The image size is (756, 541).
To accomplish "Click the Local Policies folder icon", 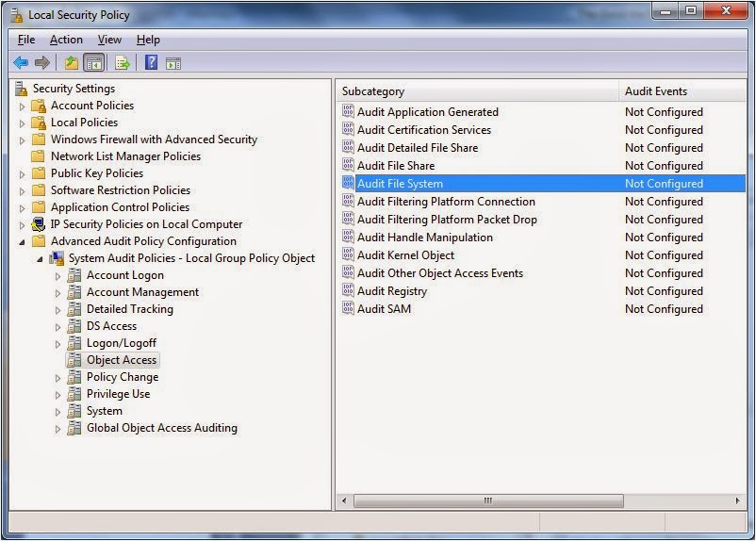I will point(39,123).
